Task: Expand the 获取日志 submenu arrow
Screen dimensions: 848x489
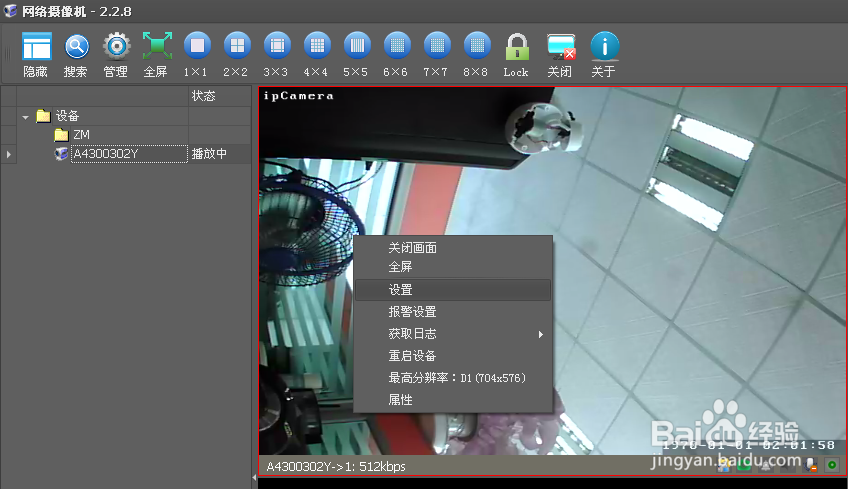Action: click(x=540, y=334)
